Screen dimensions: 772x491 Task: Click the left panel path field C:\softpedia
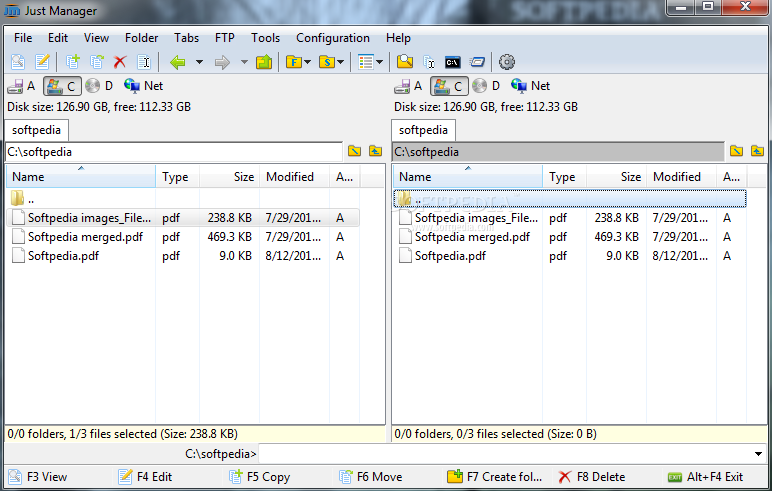pyautogui.click(x=174, y=152)
